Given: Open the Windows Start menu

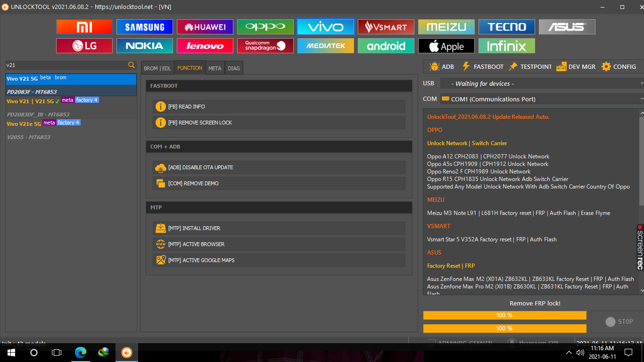Looking at the screenshot, I should click(x=11, y=353).
